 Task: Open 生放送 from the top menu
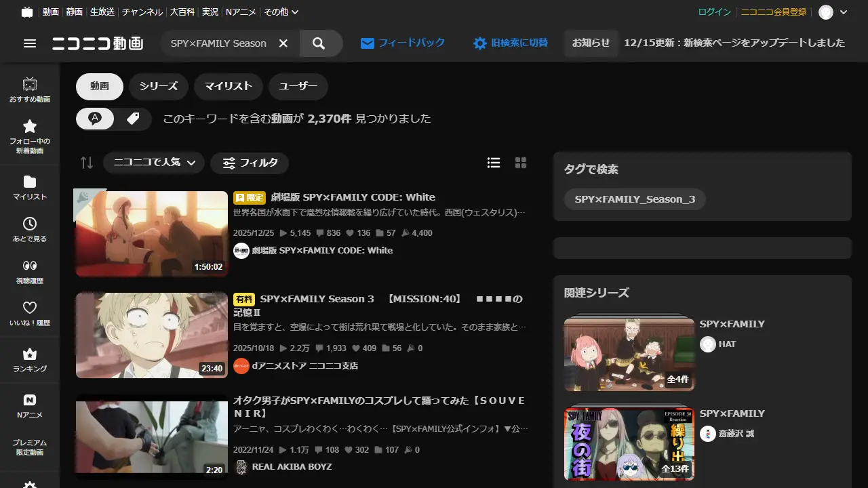102,12
